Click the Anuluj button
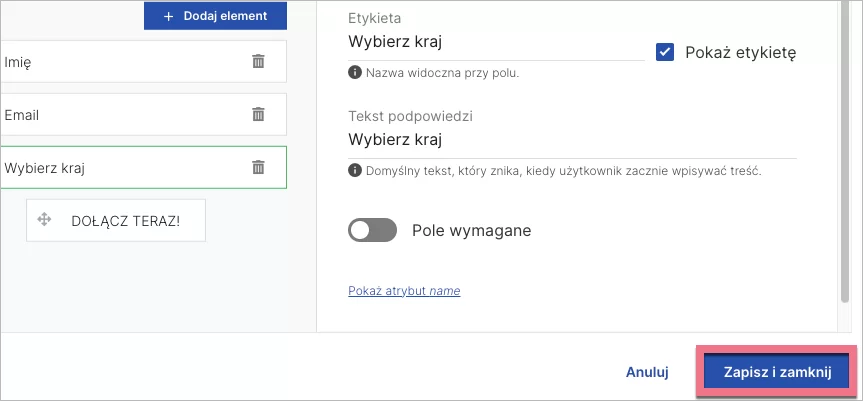 646,371
